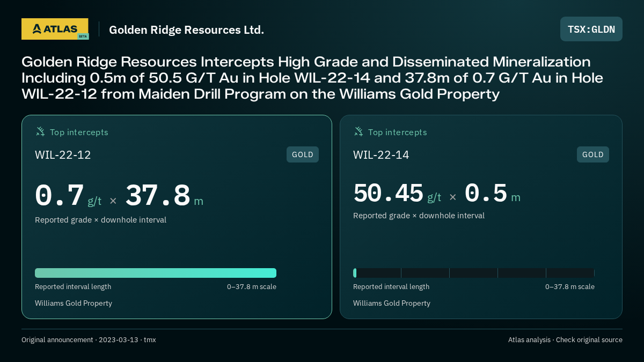The height and width of the screenshot is (362, 644).
Task: Select the WIL-22-14 hole name
Action: [381, 155]
